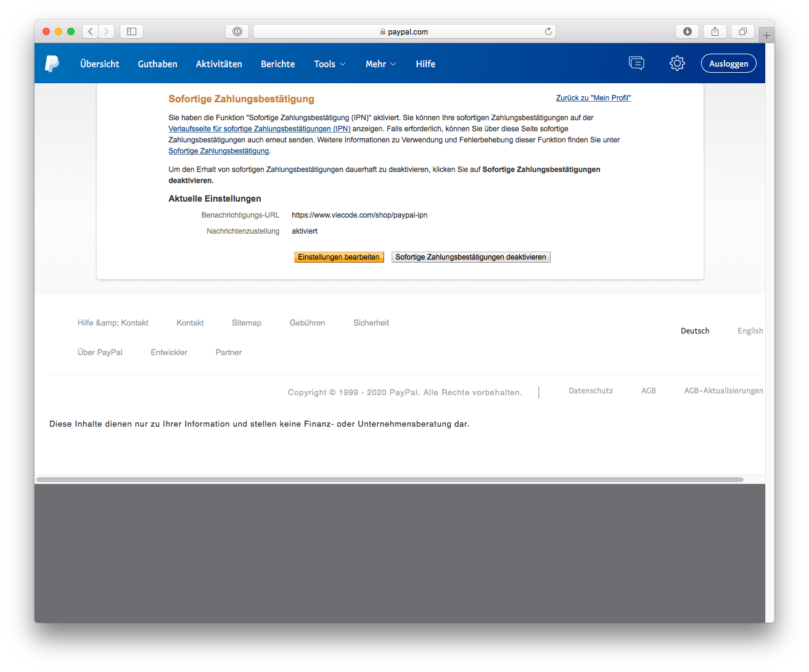
Task: Click the 1Password extension icon
Action: (237, 31)
